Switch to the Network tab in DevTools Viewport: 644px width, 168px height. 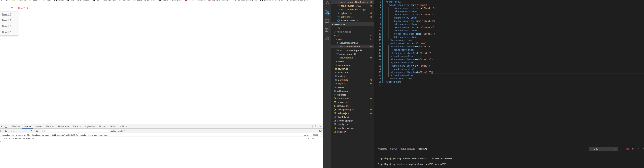tap(50, 126)
